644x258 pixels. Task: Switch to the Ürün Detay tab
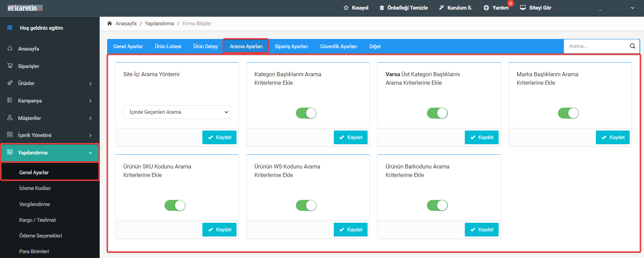(x=205, y=46)
